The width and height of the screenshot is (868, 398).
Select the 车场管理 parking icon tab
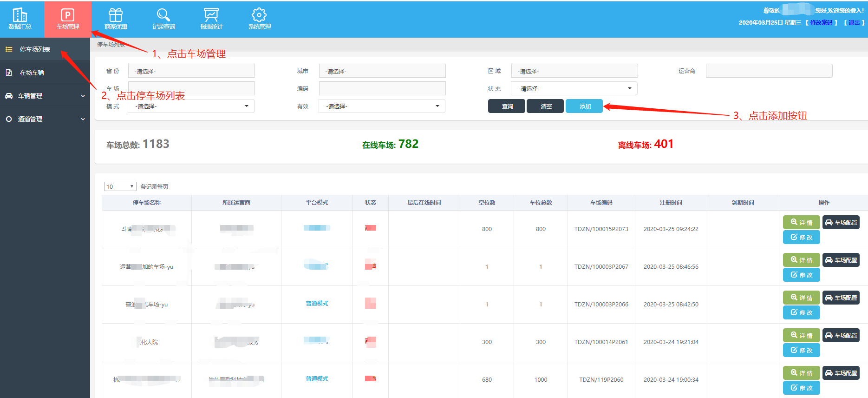coord(68,19)
